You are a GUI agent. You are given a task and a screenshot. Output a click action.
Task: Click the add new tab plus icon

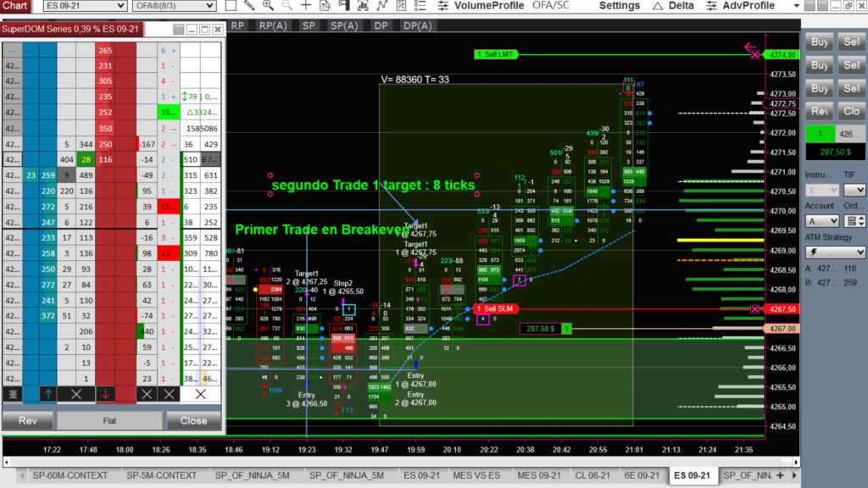pyautogui.click(x=780, y=475)
